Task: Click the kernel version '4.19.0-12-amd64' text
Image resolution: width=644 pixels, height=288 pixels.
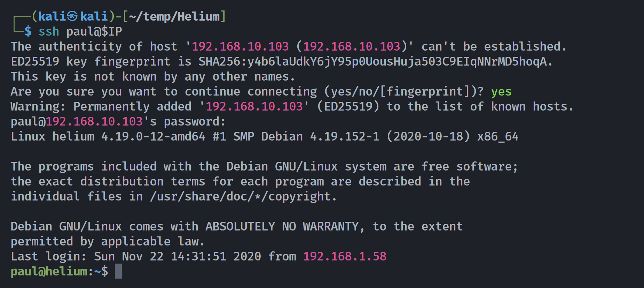Action: pyautogui.click(x=153, y=137)
